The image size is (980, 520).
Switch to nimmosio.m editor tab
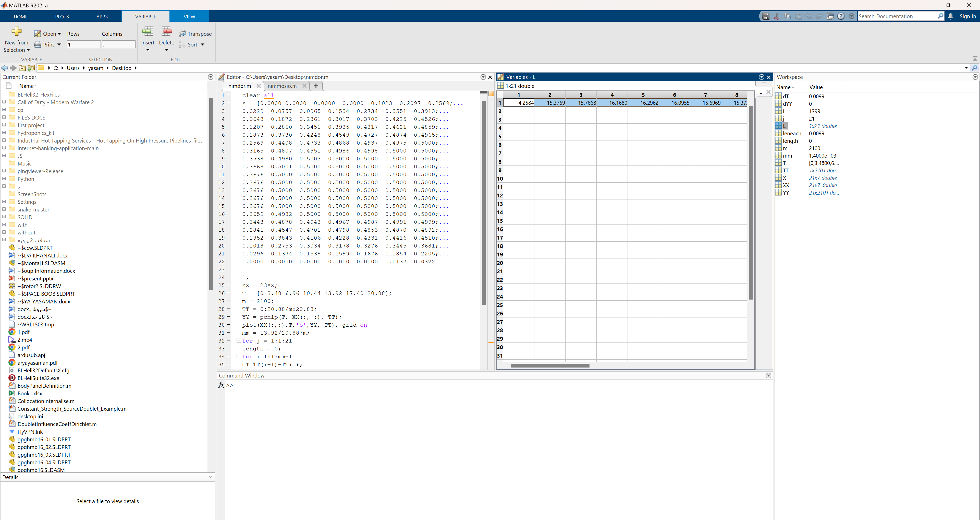click(282, 86)
